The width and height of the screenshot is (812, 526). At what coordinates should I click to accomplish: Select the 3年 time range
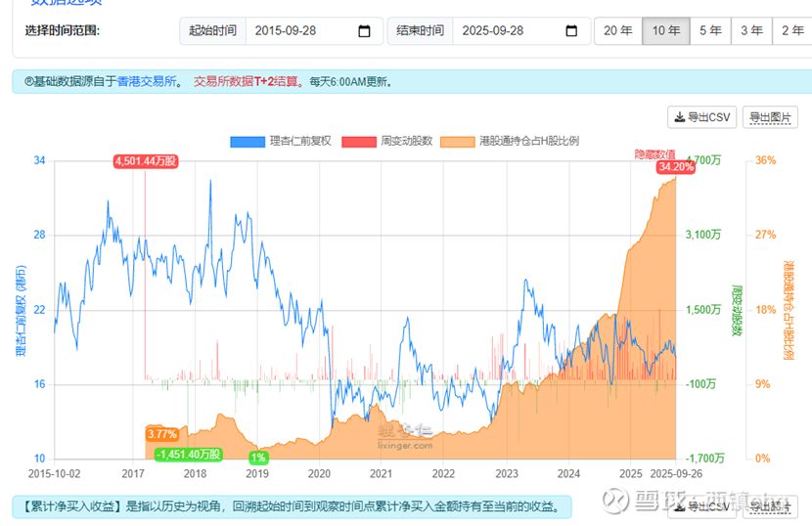(x=751, y=31)
